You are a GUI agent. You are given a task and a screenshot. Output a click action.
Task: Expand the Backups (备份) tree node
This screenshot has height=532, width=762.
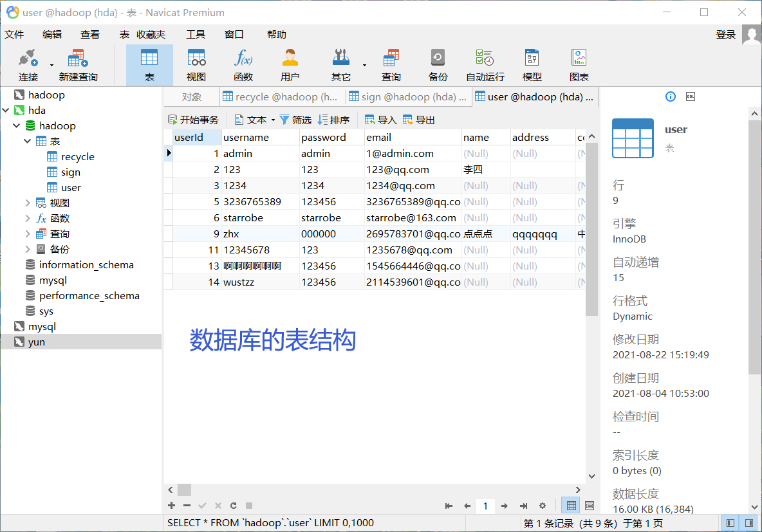click(x=27, y=249)
